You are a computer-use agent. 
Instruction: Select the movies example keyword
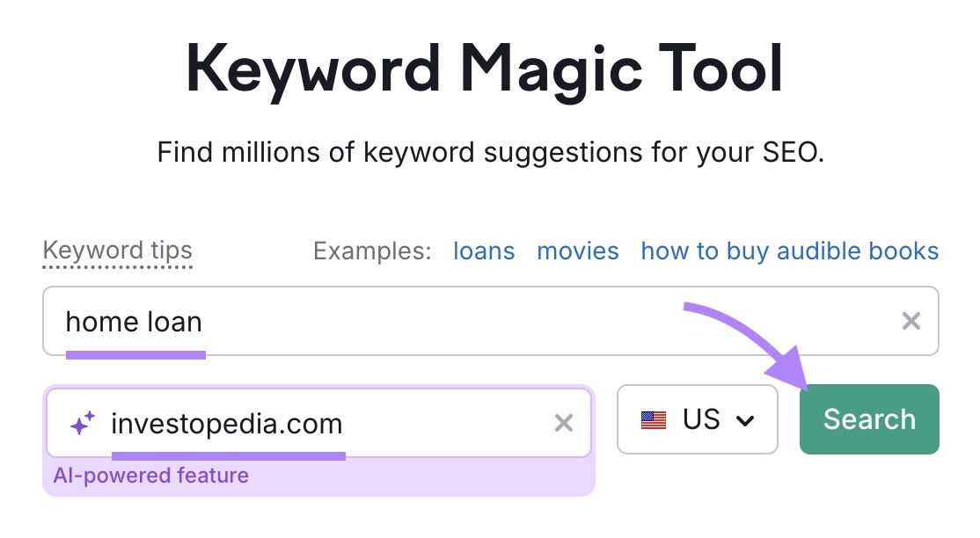tap(577, 251)
